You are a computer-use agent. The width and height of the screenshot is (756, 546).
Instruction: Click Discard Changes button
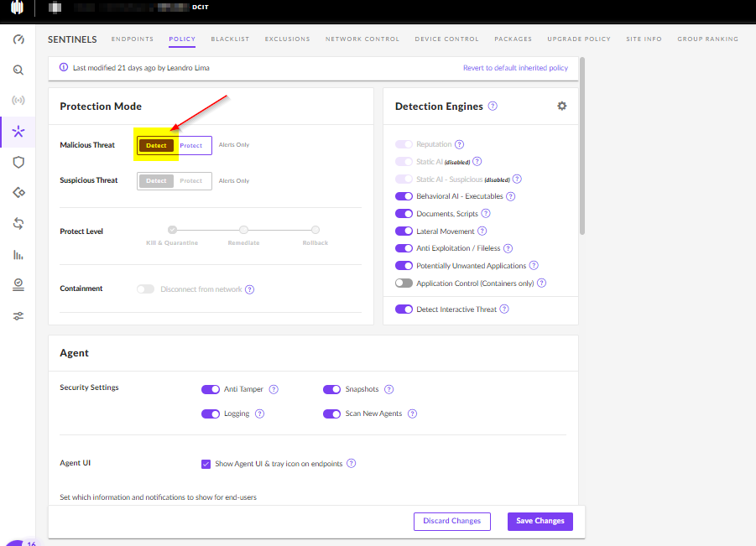(451, 522)
